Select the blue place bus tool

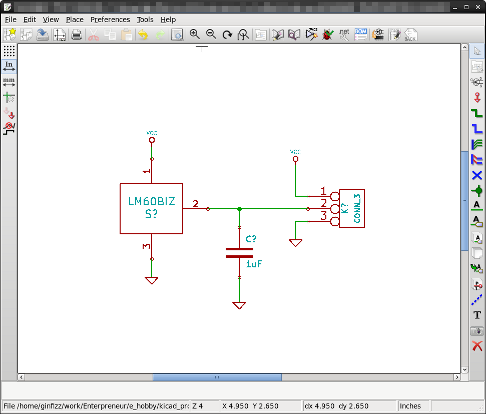477,129
